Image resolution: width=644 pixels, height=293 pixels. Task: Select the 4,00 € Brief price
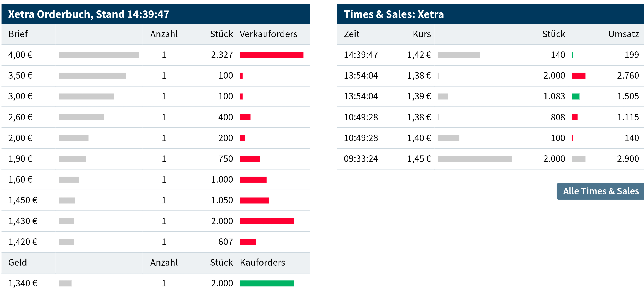pyautogui.click(x=20, y=55)
